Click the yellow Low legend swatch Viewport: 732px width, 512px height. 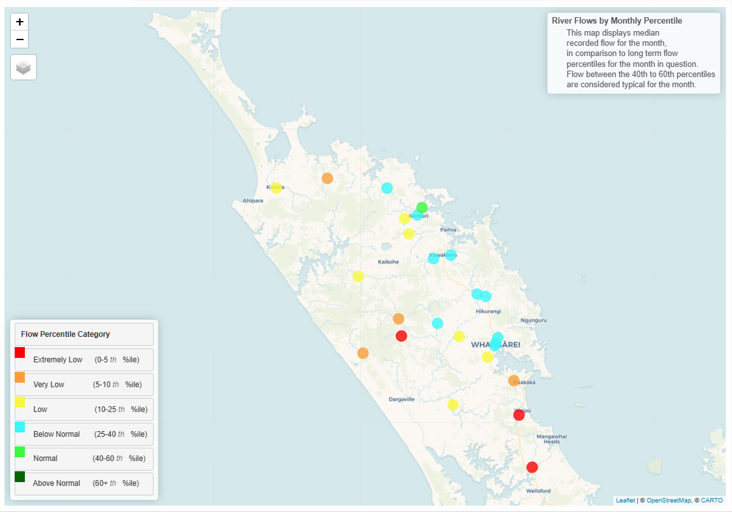point(20,402)
